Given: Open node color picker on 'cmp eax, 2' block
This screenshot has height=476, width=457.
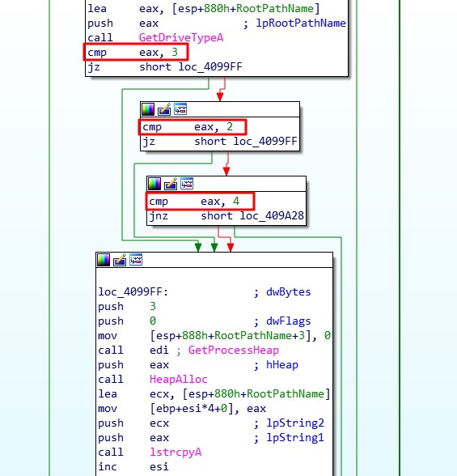Looking at the screenshot, I should (x=148, y=109).
